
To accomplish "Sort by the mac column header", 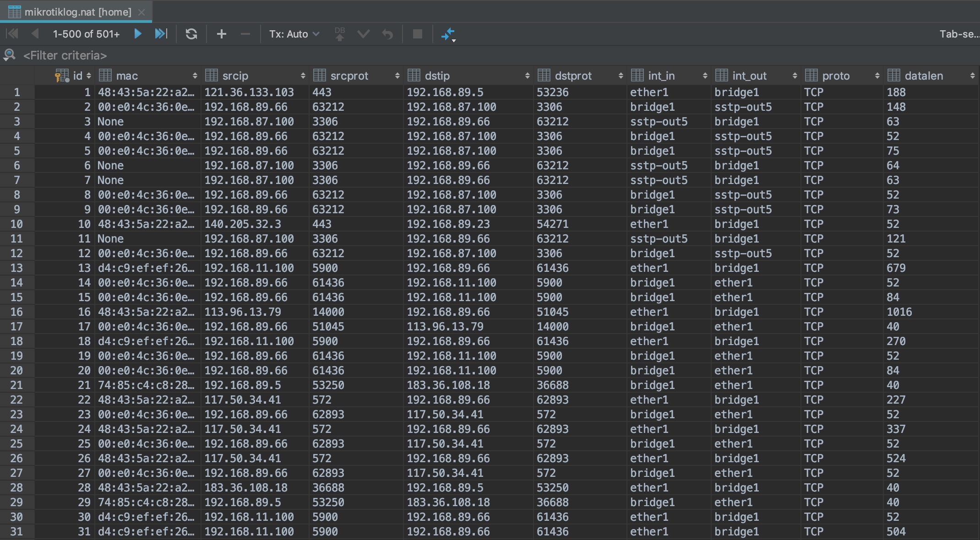I will tap(148, 76).
